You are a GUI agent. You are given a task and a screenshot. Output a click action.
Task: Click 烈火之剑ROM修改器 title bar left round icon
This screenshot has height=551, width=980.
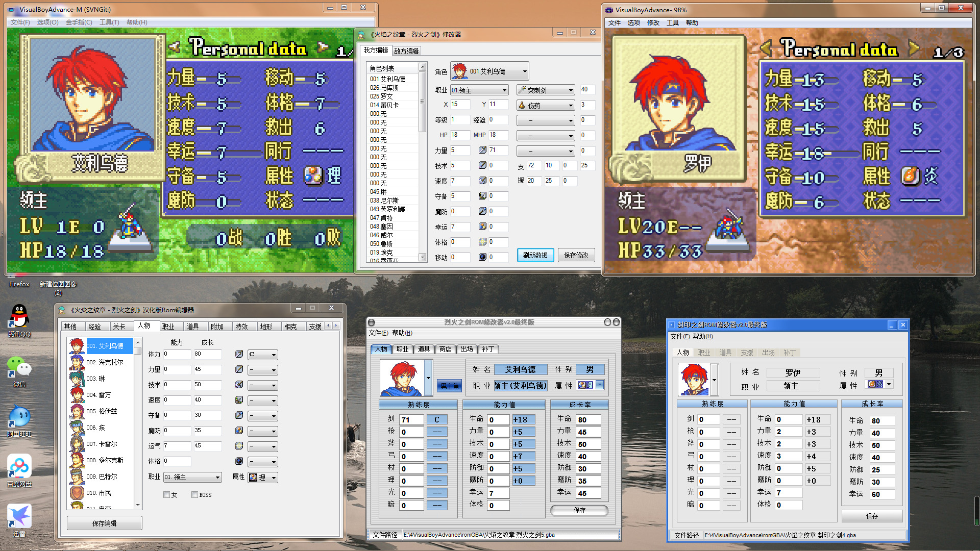372,322
